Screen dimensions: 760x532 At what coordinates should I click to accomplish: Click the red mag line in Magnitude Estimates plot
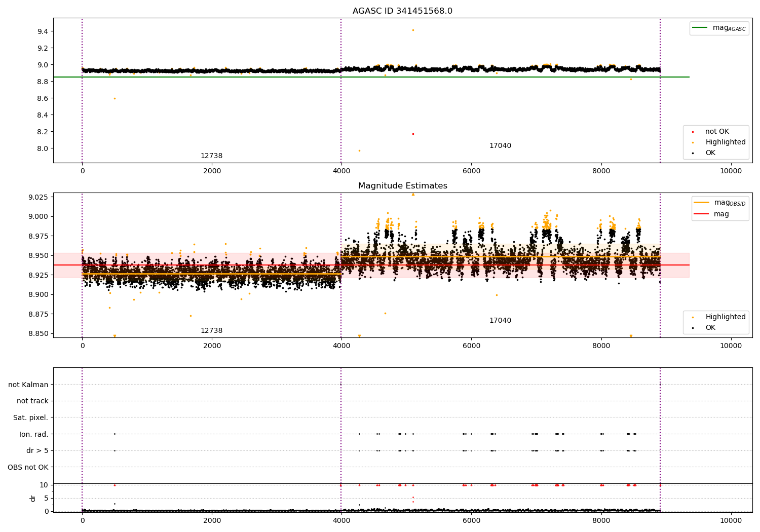click(x=371, y=265)
